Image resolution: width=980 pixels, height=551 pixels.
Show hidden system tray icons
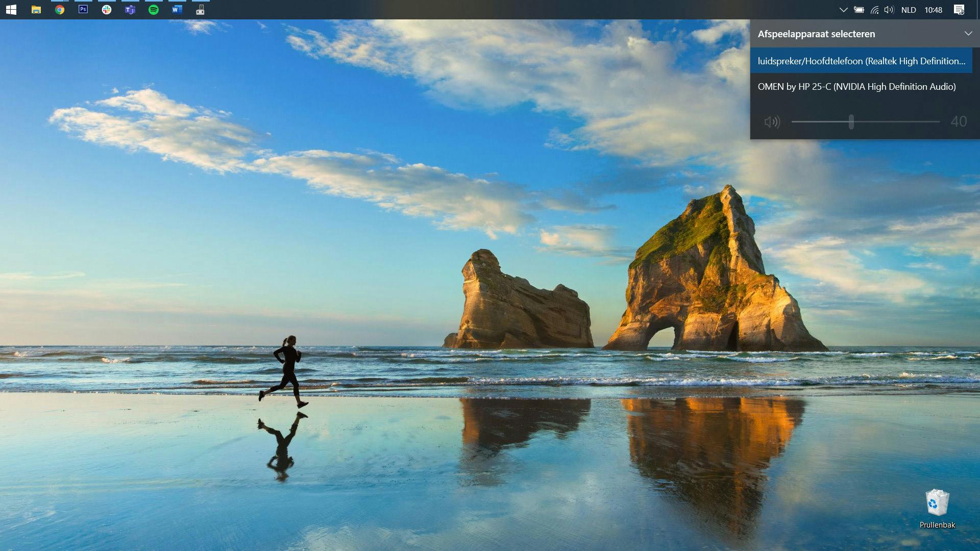[x=843, y=10]
